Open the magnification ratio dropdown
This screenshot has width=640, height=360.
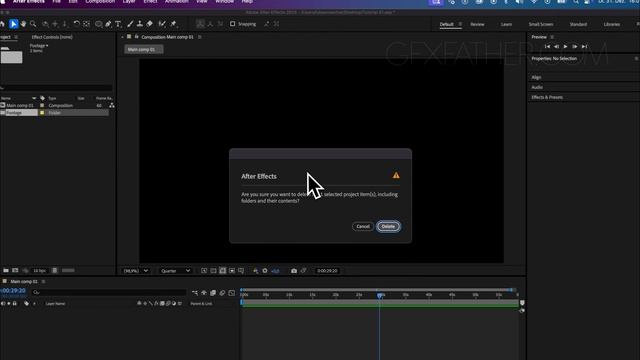pyautogui.click(x=136, y=271)
